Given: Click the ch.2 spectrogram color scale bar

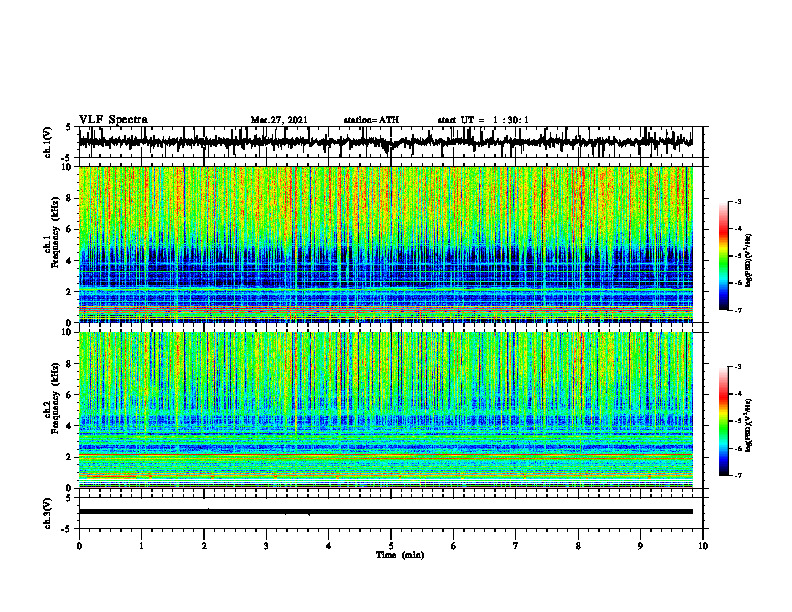Looking at the screenshot, I should pyautogui.click(x=724, y=421).
